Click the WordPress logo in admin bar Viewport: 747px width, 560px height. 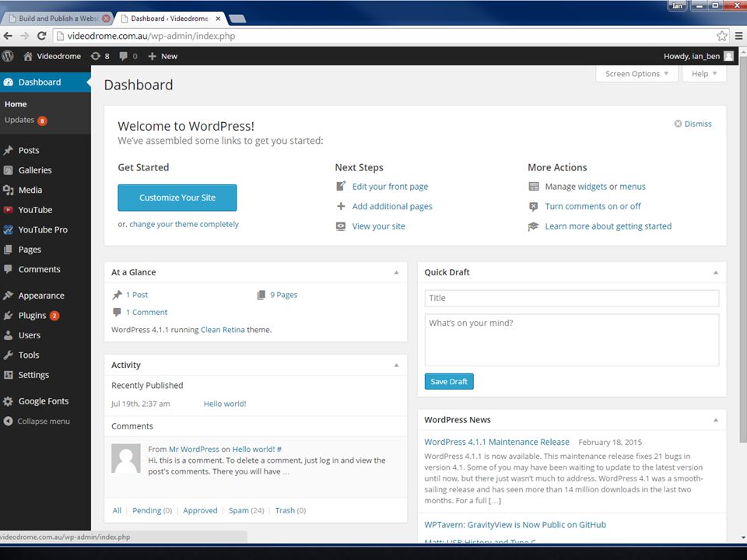7,56
